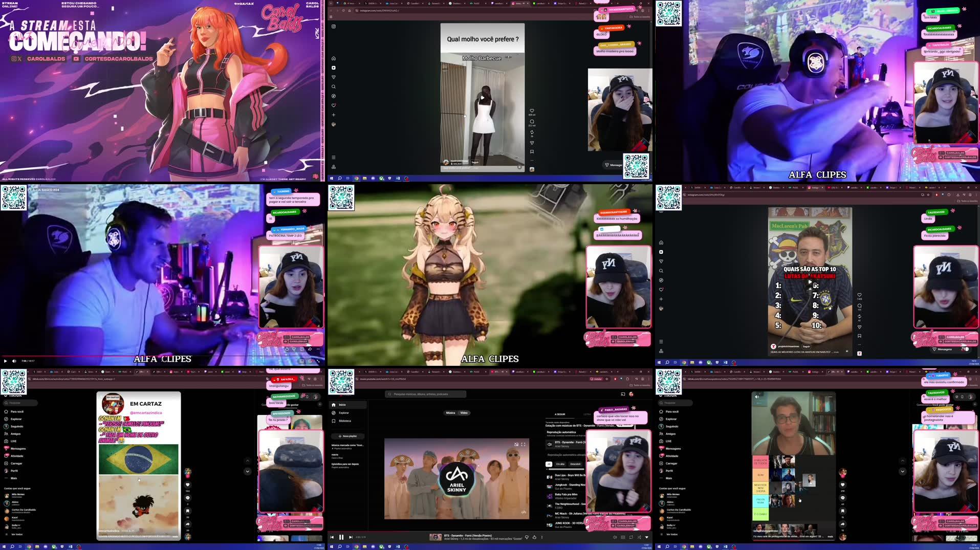Mute the volume in the YouTube Music playback bar
980x550 pixels.
tap(615, 537)
